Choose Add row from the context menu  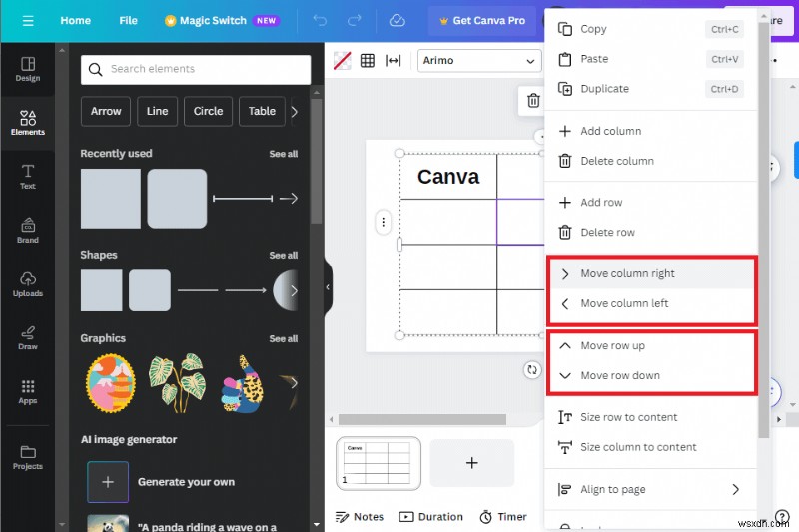click(651, 202)
